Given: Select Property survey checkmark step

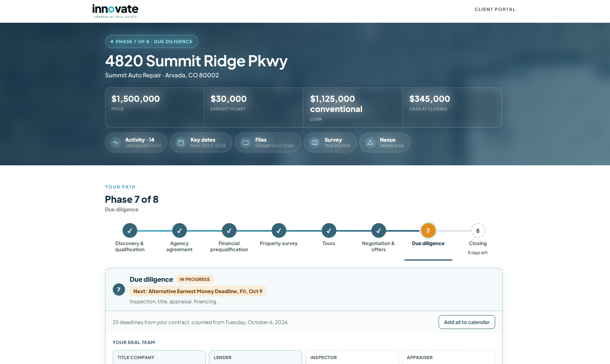Looking at the screenshot, I should 279,230.
